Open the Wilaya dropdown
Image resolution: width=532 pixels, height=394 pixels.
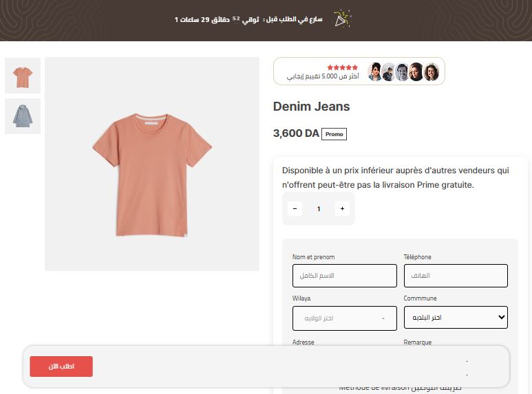(x=345, y=318)
